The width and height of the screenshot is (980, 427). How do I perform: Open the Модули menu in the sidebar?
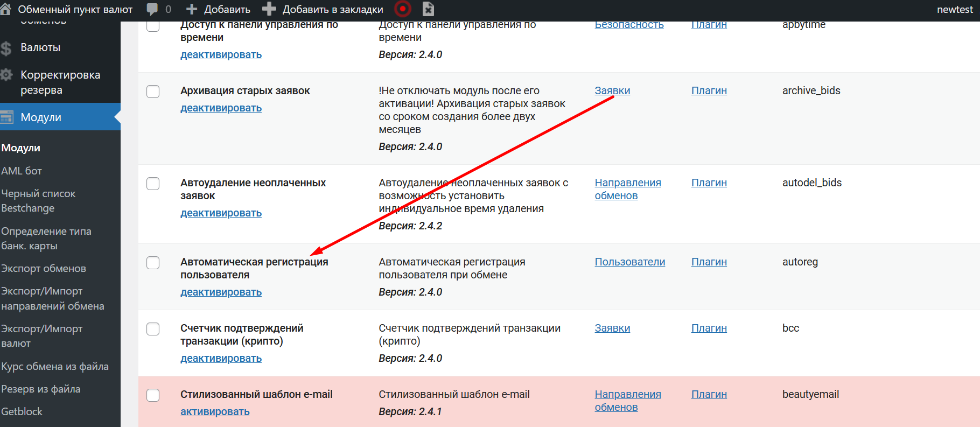[41, 117]
